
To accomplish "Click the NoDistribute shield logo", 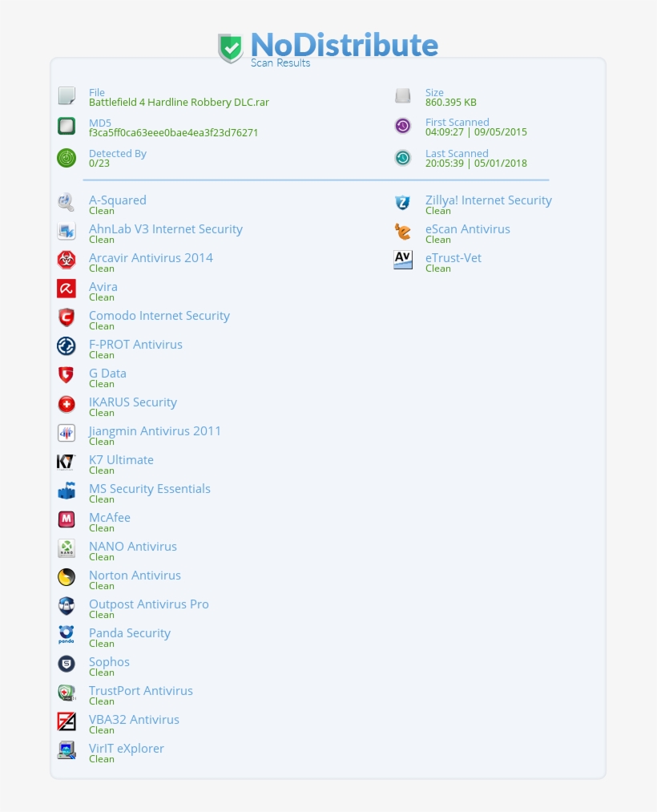I will [x=230, y=47].
